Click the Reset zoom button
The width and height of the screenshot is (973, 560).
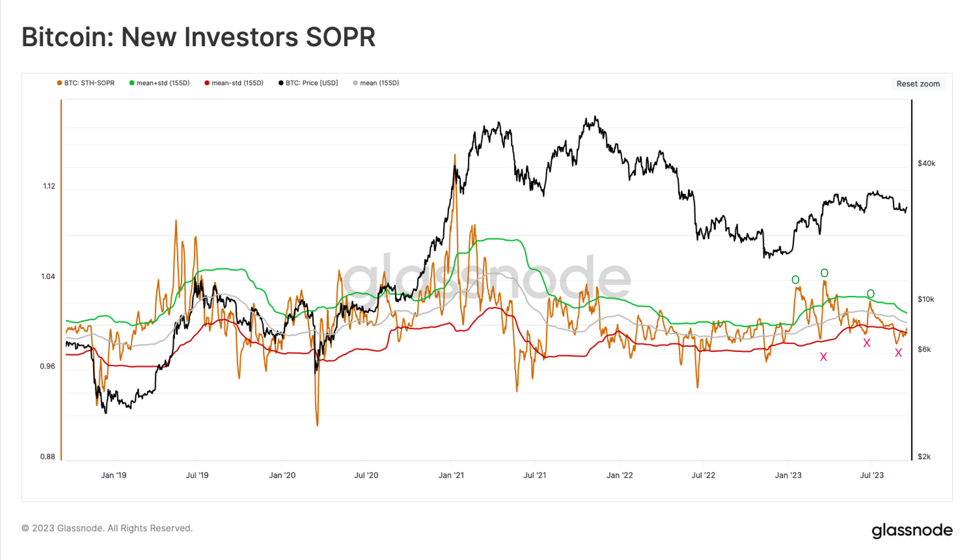point(918,84)
